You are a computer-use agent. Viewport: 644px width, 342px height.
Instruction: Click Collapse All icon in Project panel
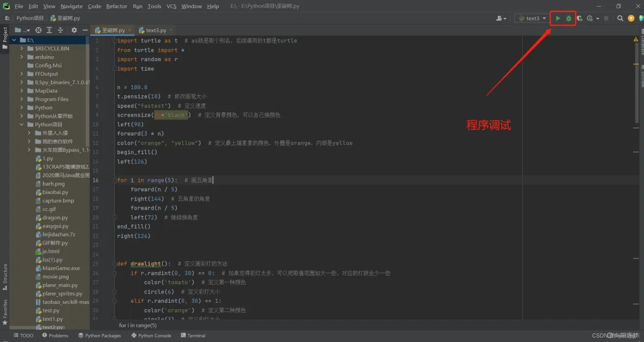coord(60,30)
